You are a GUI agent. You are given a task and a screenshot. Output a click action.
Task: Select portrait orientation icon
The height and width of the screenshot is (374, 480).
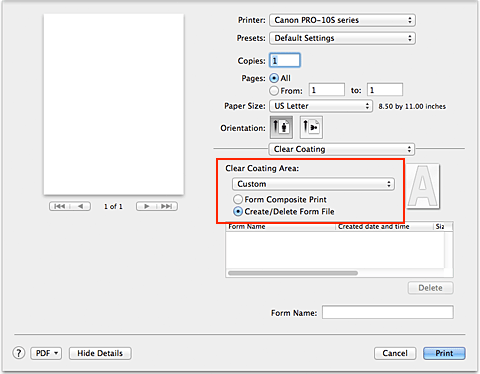(x=281, y=127)
